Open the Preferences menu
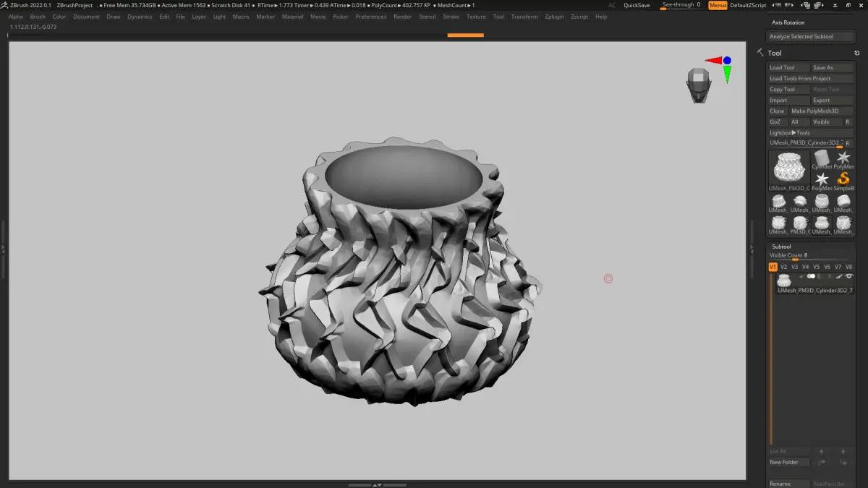Viewport: 868px width, 488px height. coord(371,17)
